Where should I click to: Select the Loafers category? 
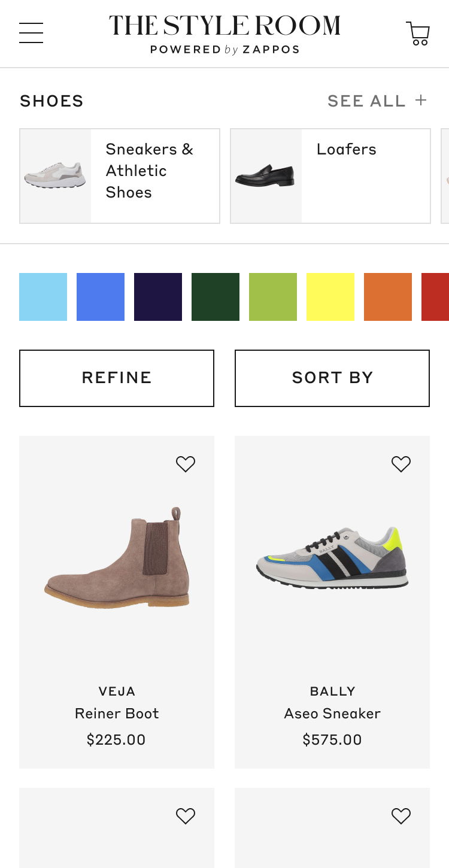[330, 176]
